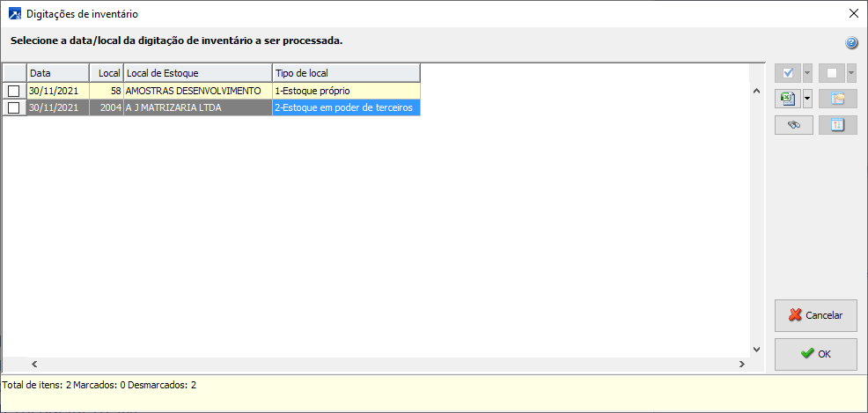
Task: Click the Cancelar button
Action: pos(816,315)
